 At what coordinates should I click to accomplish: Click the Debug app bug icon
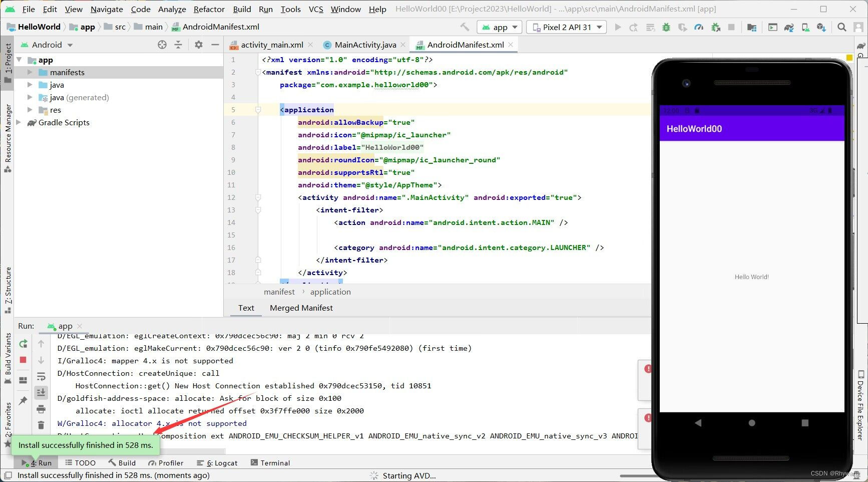666,27
